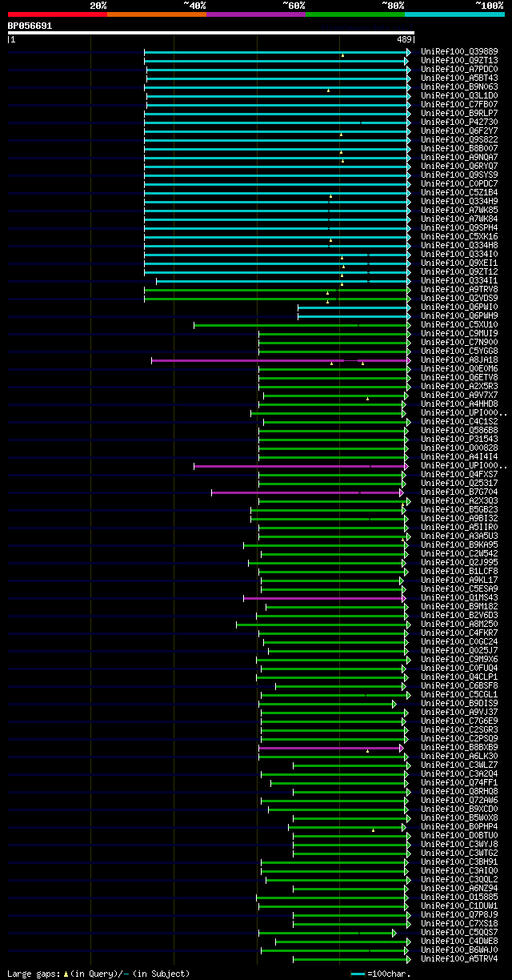Open hit UniRef100_A8MZ50
The image size is (512, 980).
pyautogui.click(x=459, y=624)
